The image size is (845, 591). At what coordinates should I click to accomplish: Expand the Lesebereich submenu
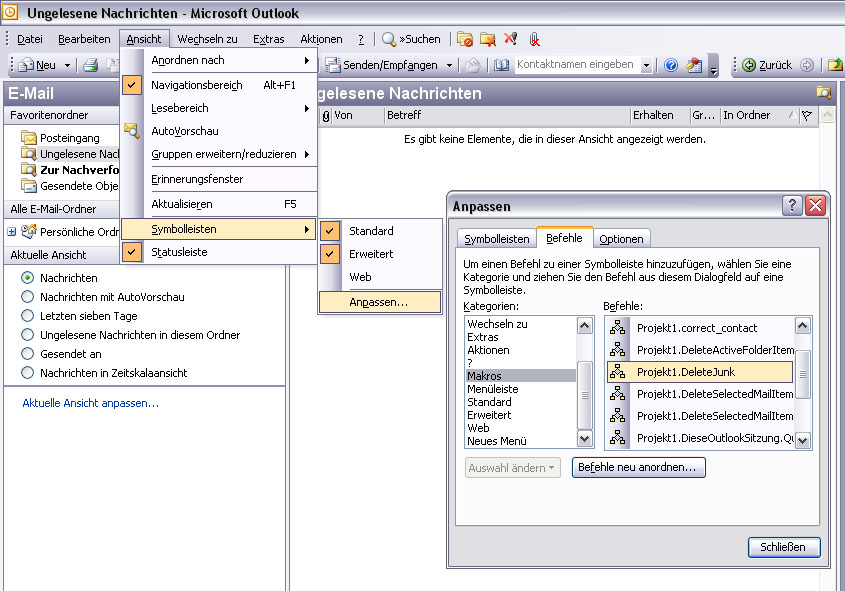pyautogui.click(x=218, y=108)
